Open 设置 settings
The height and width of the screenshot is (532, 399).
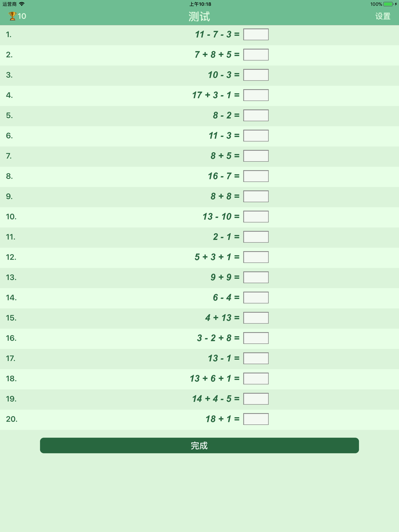coord(383,16)
